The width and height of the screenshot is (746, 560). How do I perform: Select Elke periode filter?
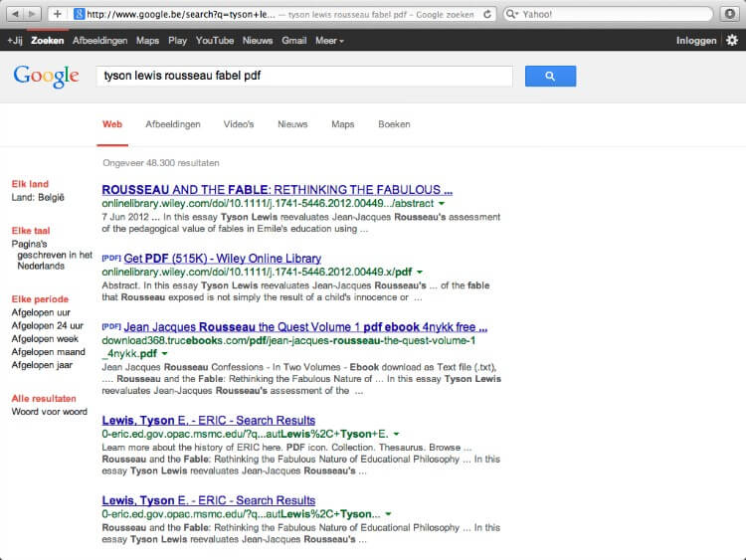tap(40, 299)
